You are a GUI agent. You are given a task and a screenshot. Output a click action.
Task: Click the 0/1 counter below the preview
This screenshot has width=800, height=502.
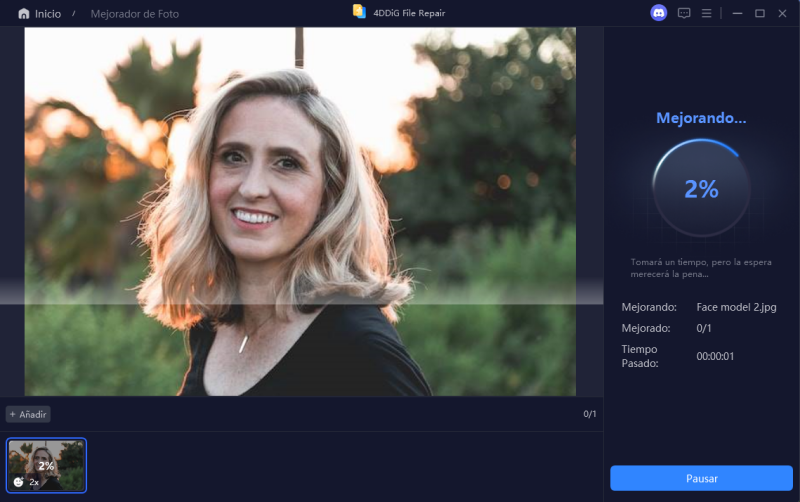pos(590,414)
